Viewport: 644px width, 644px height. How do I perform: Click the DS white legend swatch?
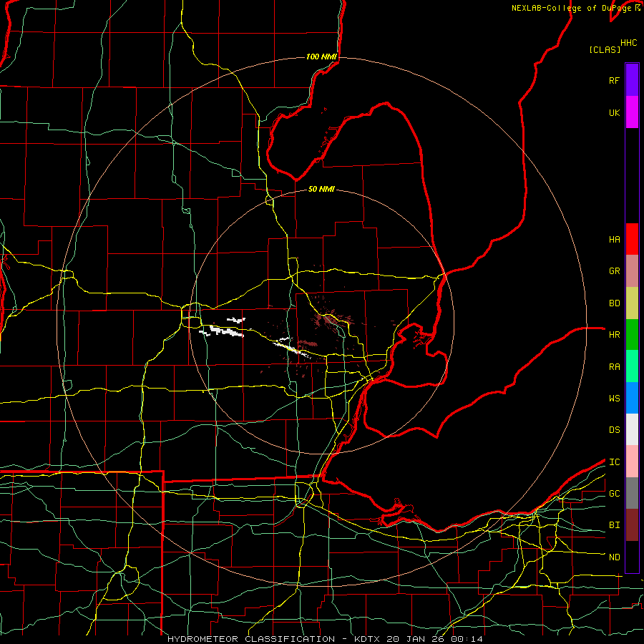[632, 429]
